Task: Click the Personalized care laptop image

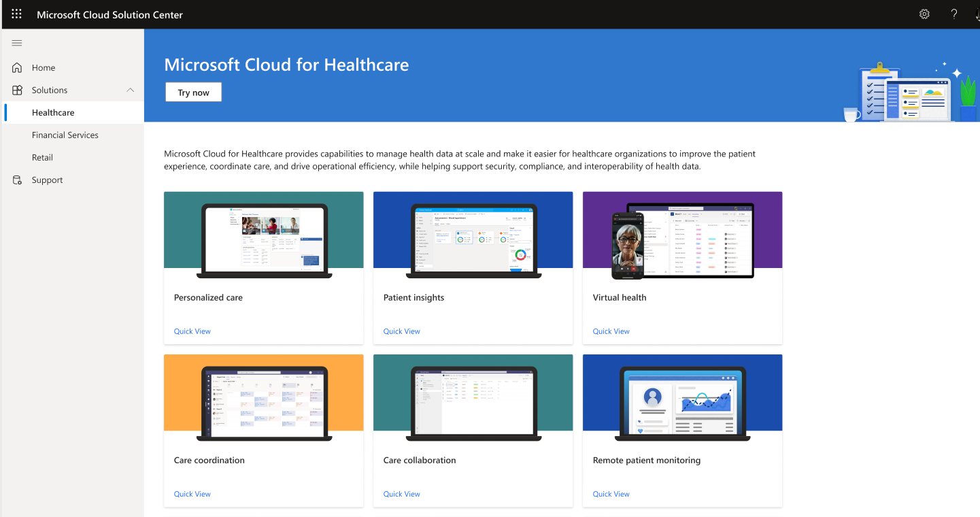Action: pos(264,239)
